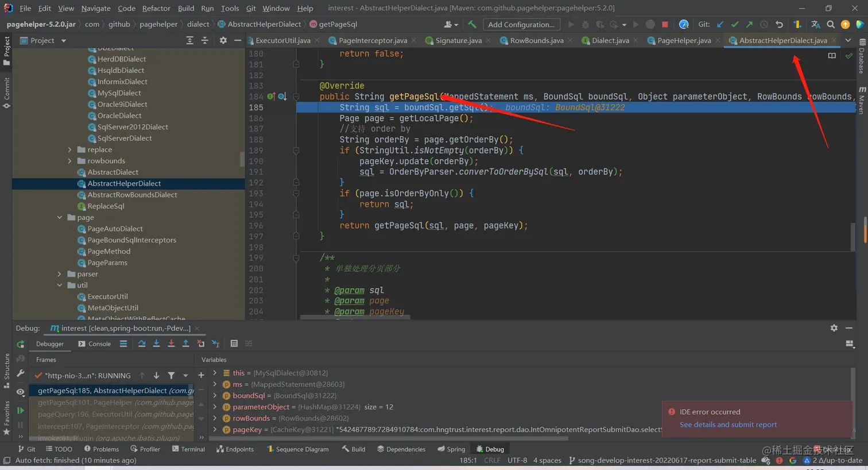Screen dimensions: 868x470
Task: Switch to RowBounds.java editor tab
Action: coord(537,40)
